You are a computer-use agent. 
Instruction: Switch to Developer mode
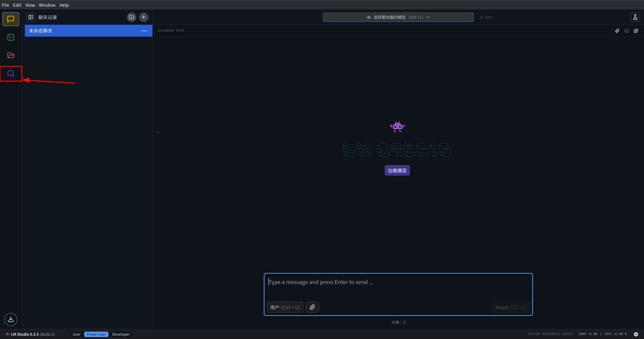(x=121, y=334)
